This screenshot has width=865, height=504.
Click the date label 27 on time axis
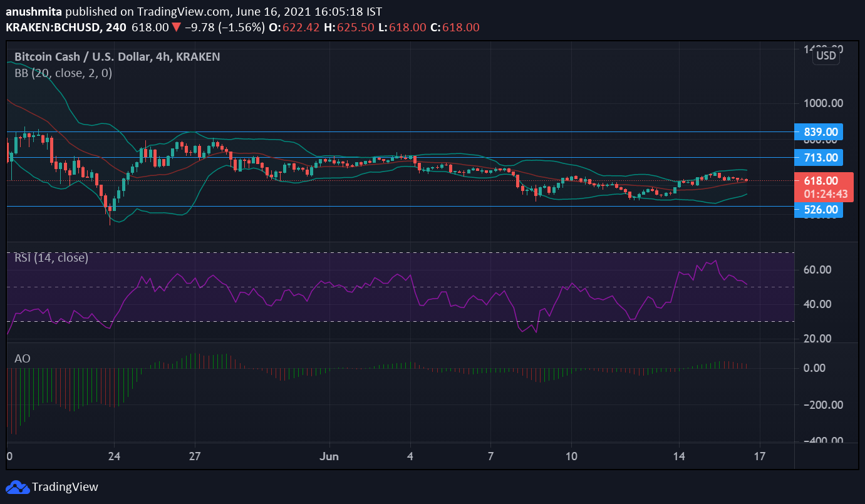point(195,456)
